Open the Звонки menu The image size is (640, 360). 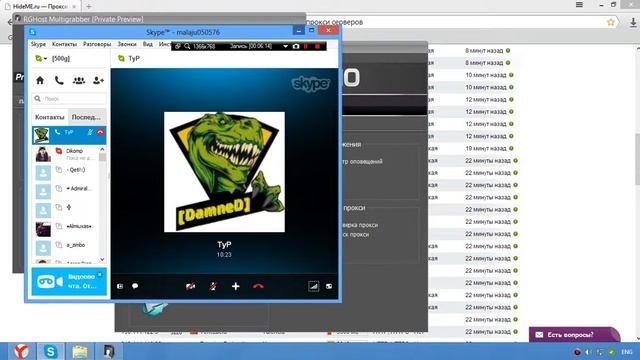tap(127, 44)
